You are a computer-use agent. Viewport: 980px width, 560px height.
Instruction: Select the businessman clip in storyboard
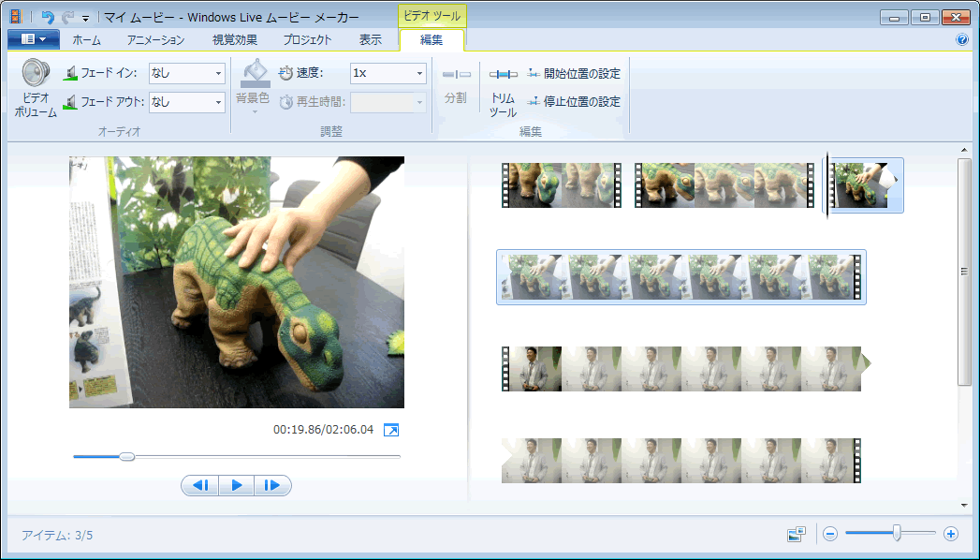click(x=681, y=369)
